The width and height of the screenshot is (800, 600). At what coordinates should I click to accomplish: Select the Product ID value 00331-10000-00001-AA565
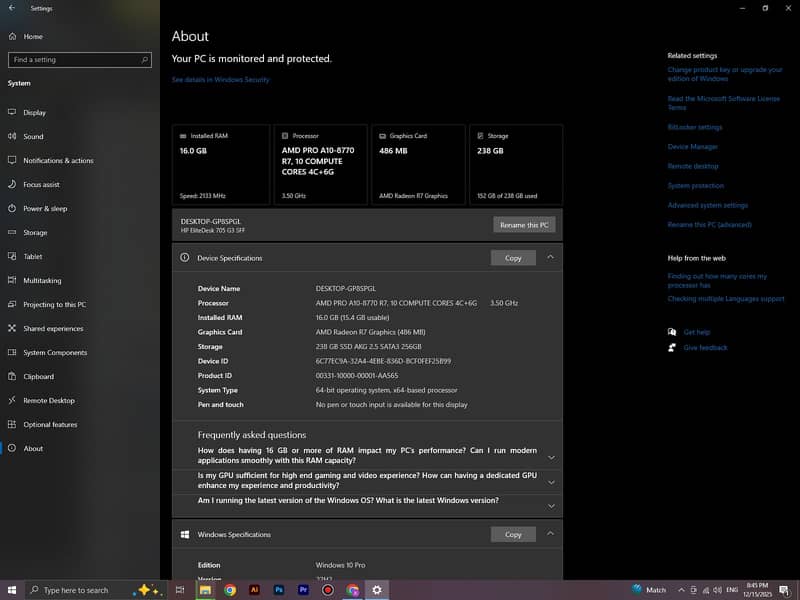[x=357, y=376]
